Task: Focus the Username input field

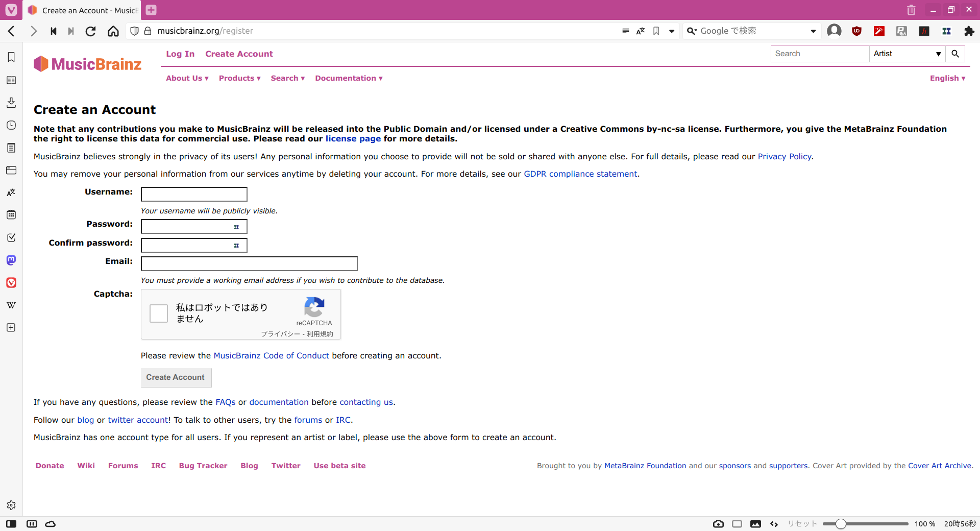Action: click(x=194, y=194)
